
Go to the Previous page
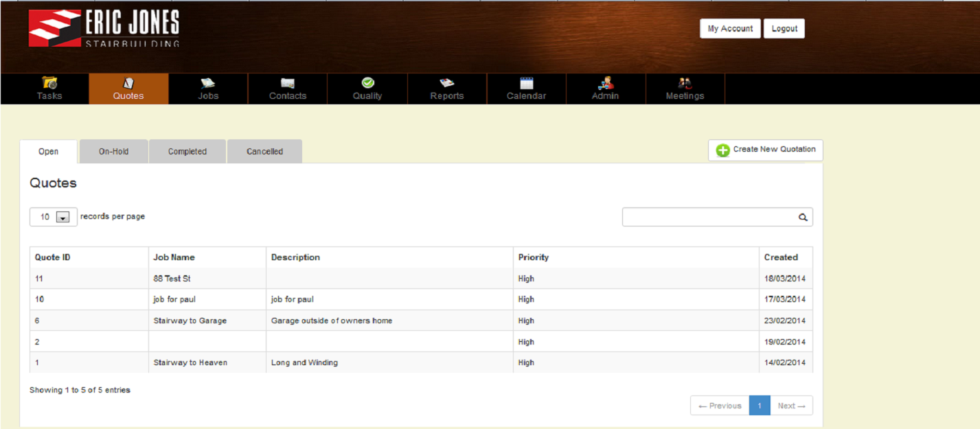coord(720,406)
